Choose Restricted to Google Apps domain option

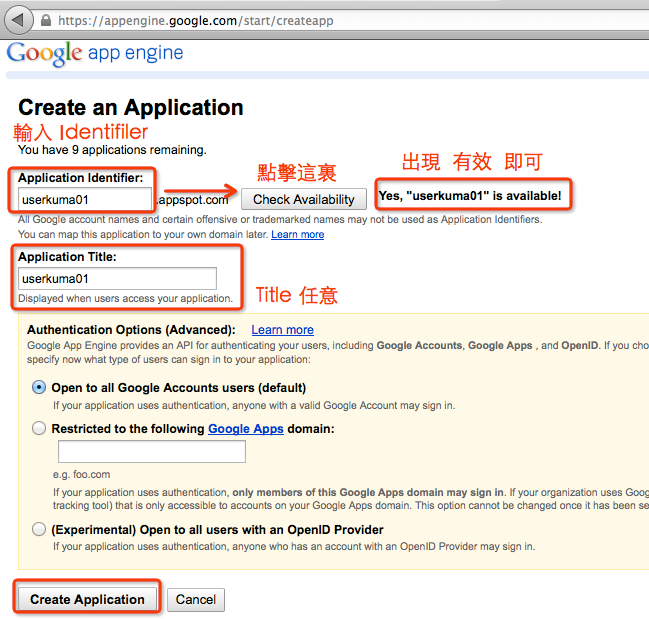point(39,428)
